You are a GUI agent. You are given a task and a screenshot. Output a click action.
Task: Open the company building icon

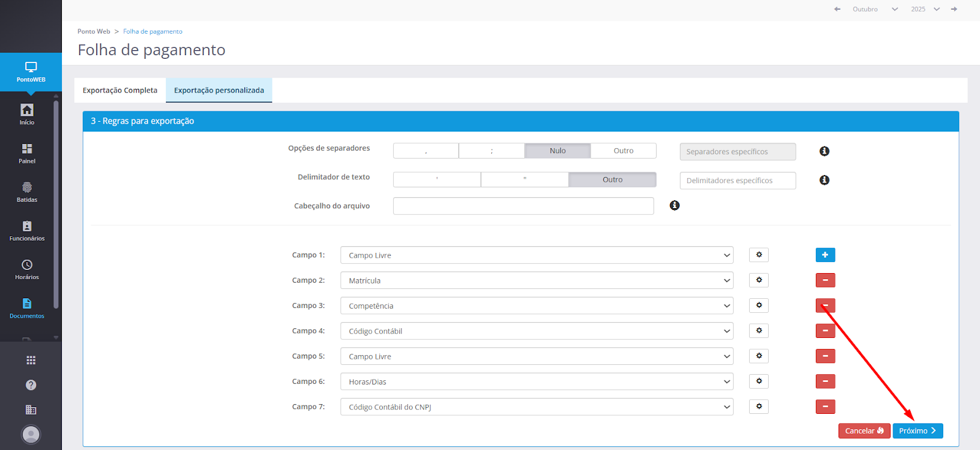coord(31,410)
